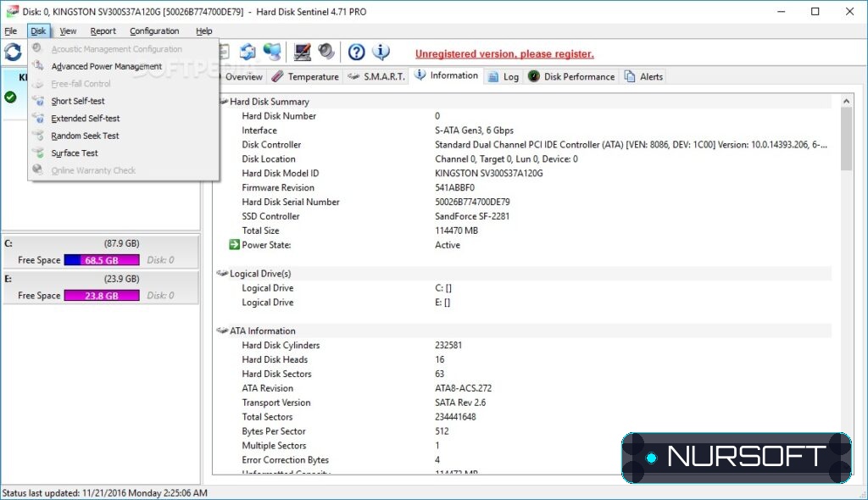This screenshot has width=868, height=500.
Task: Click the Hard Disk Summary section icon
Action: point(223,102)
